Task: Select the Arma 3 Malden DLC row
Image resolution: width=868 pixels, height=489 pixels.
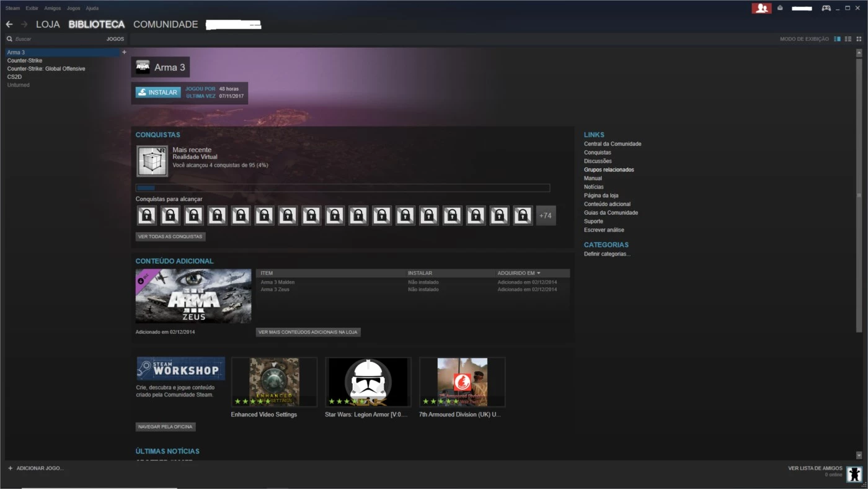Action: (413, 282)
